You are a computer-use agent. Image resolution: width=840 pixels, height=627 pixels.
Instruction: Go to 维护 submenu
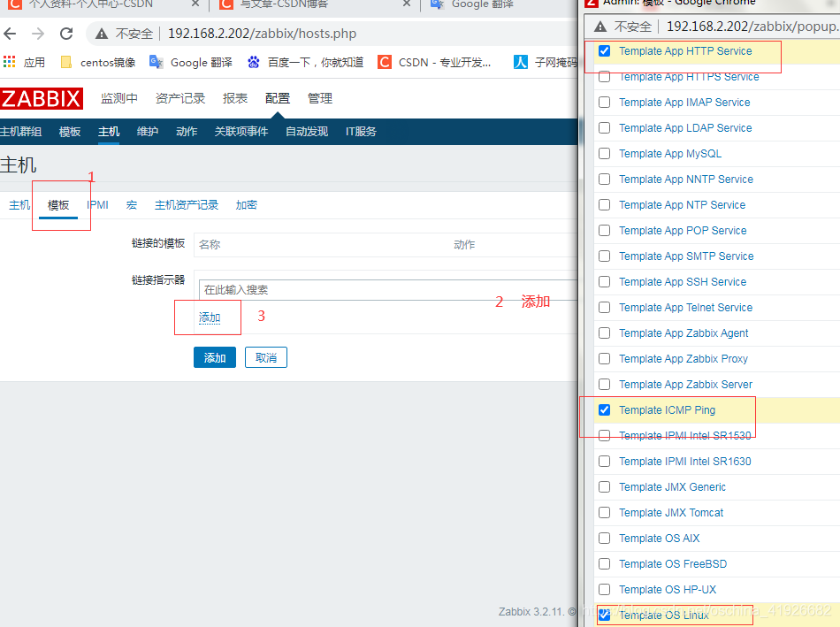point(148,132)
